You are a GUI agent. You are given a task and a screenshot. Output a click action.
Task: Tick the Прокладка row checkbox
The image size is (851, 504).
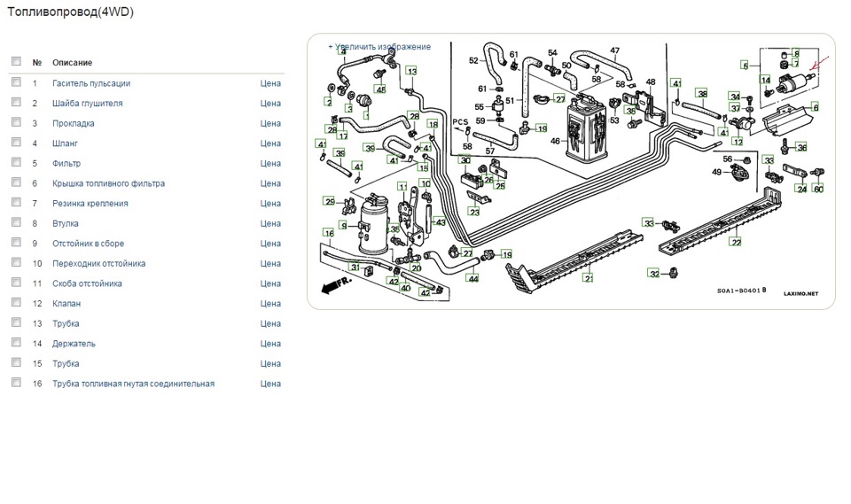point(16,122)
